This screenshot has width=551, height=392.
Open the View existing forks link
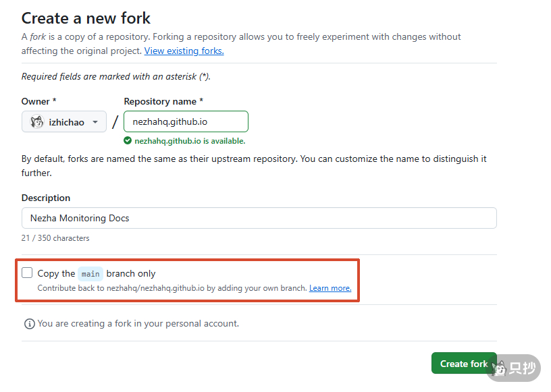(184, 51)
